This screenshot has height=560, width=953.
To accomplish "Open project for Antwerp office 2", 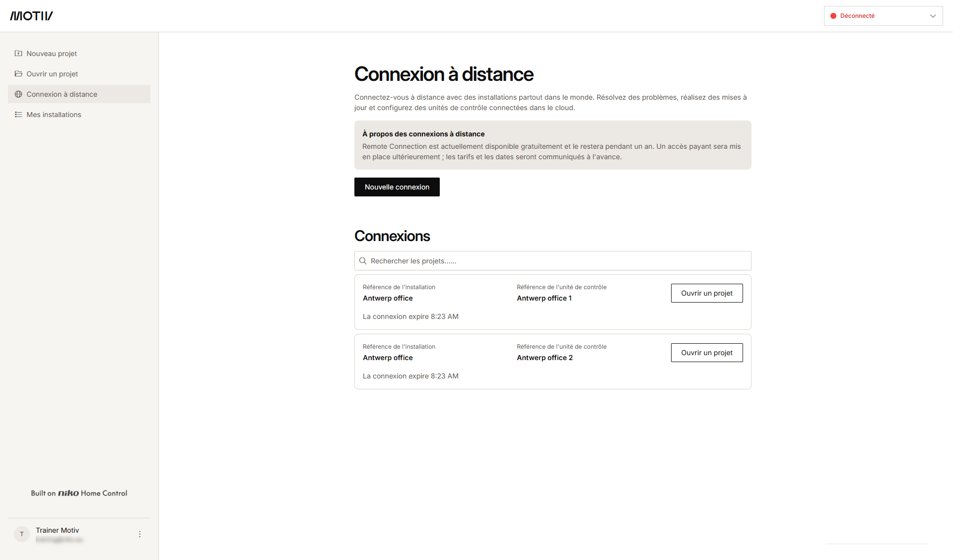I will click(707, 353).
